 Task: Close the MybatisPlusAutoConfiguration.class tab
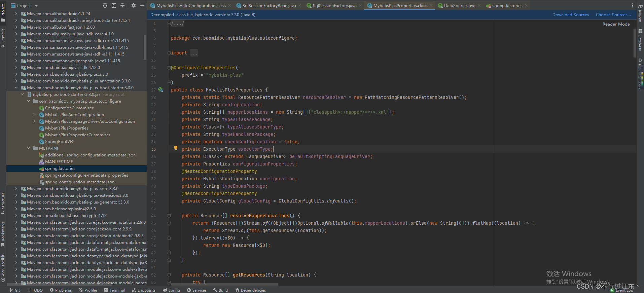(229, 5)
